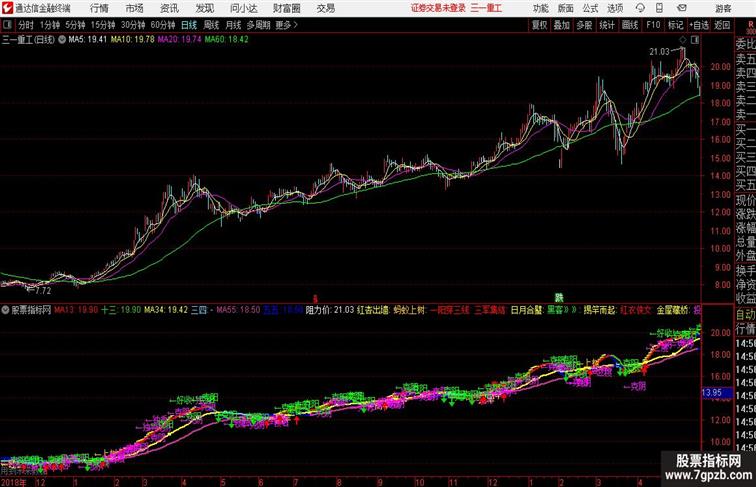
Task: Open the 财富圈 menu
Action: tap(287, 8)
